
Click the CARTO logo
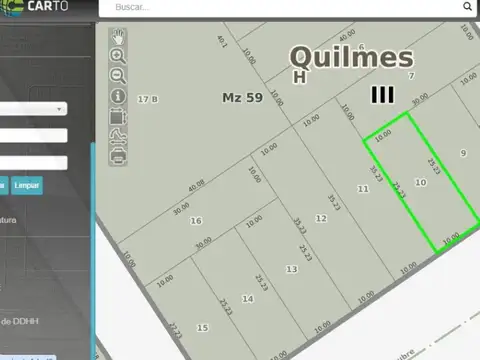pyautogui.click(x=34, y=6)
